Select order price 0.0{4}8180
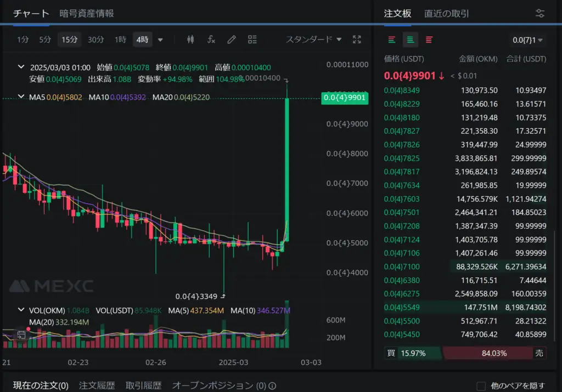 (401, 117)
